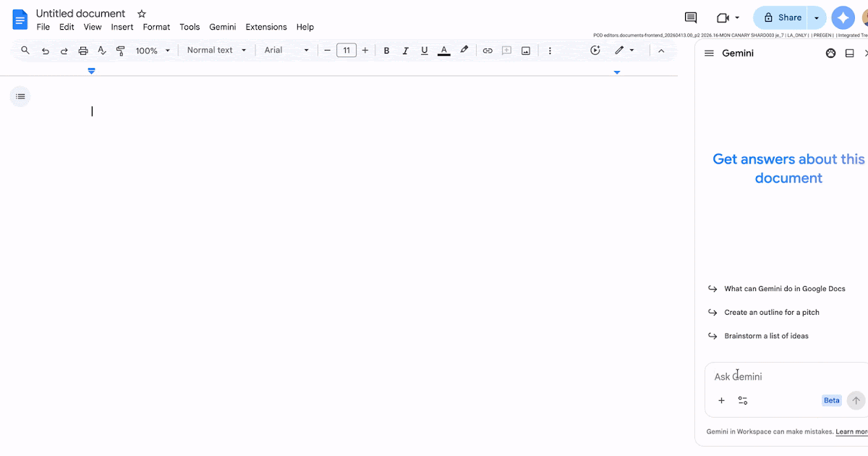Viewport: 868px width, 456px height.
Task: Open comment history
Action: point(691,17)
